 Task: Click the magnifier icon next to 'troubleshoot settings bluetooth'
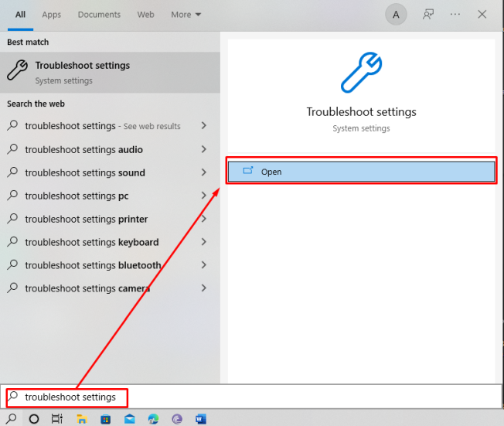[x=12, y=264]
